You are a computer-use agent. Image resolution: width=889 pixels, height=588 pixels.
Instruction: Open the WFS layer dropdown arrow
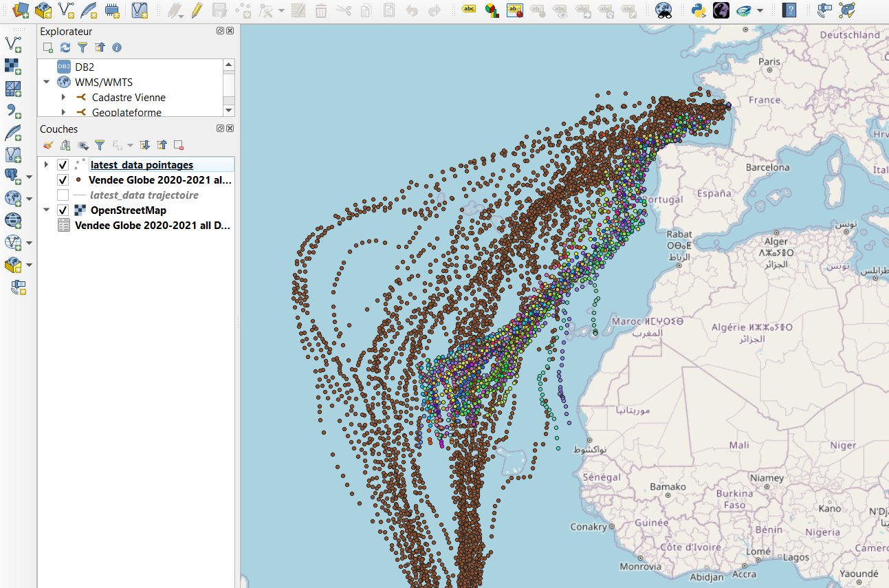30,243
